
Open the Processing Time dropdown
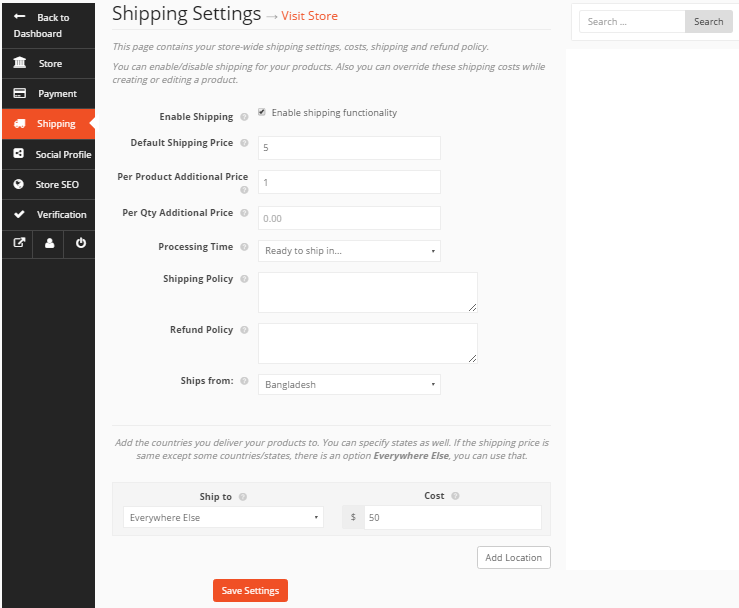tap(349, 251)
